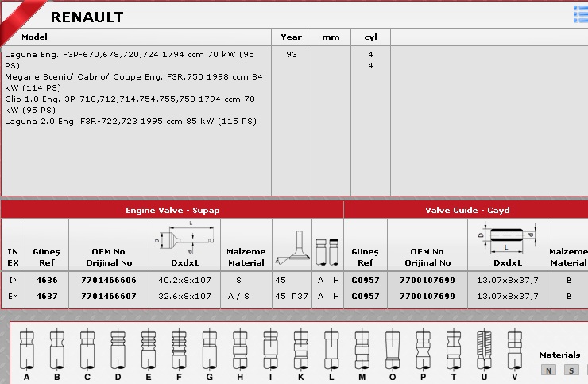588x384 pixels.
Task: Click valve guide ref G0957 in IN row
Action: 365,281
